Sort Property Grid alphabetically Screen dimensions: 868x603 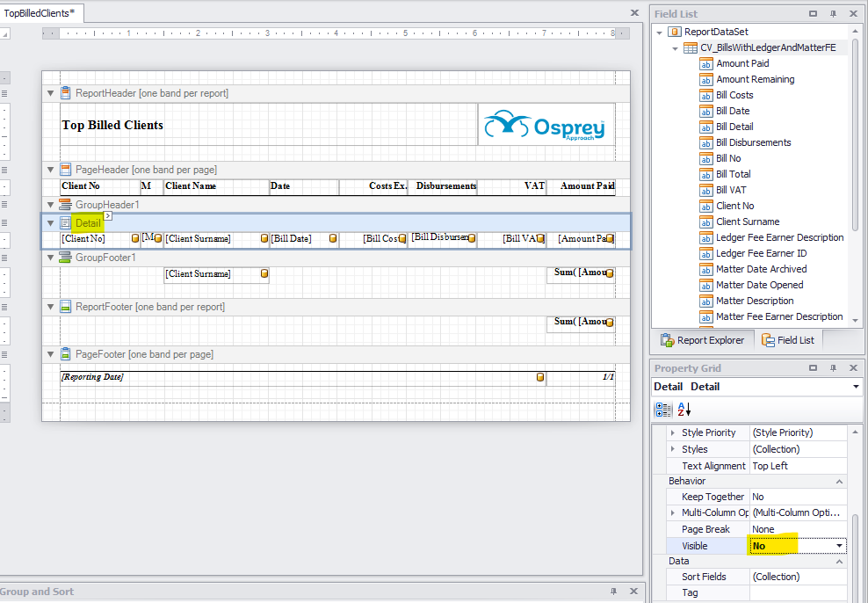(x=684, y=410)
